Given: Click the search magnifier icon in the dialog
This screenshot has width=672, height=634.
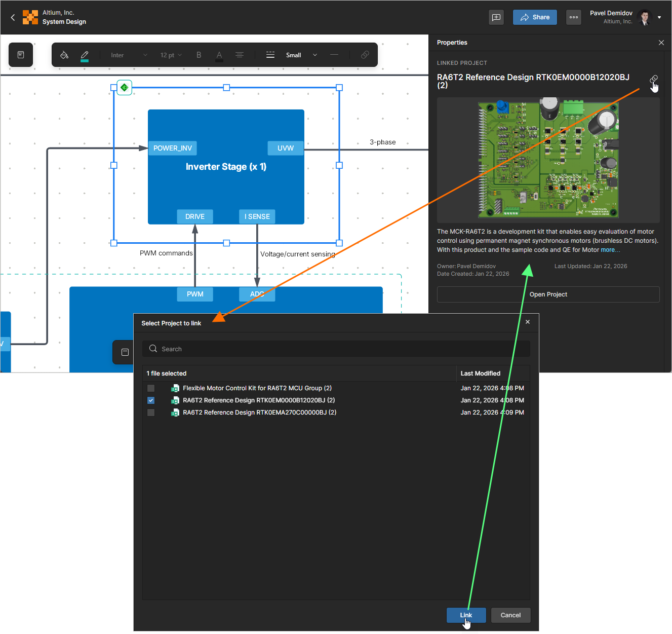Looking at the screenshot, I should 153,349.
